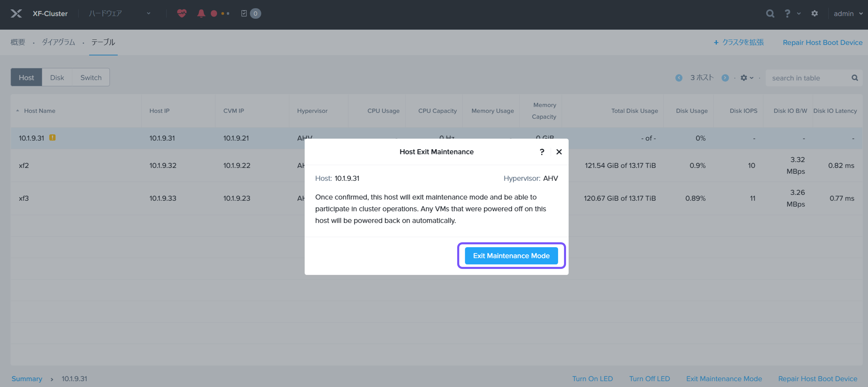The width and height of the screenshot is (868, 387).
Task: Switch to the ダイアグラム view
Action: click(58, 42)
